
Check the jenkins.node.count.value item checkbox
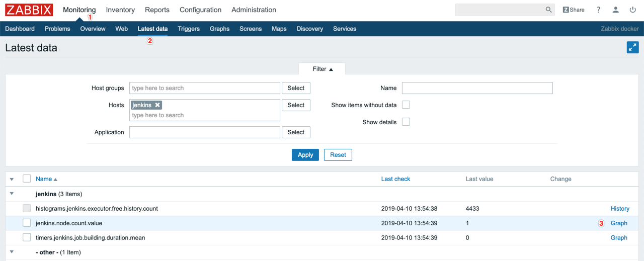27,223
